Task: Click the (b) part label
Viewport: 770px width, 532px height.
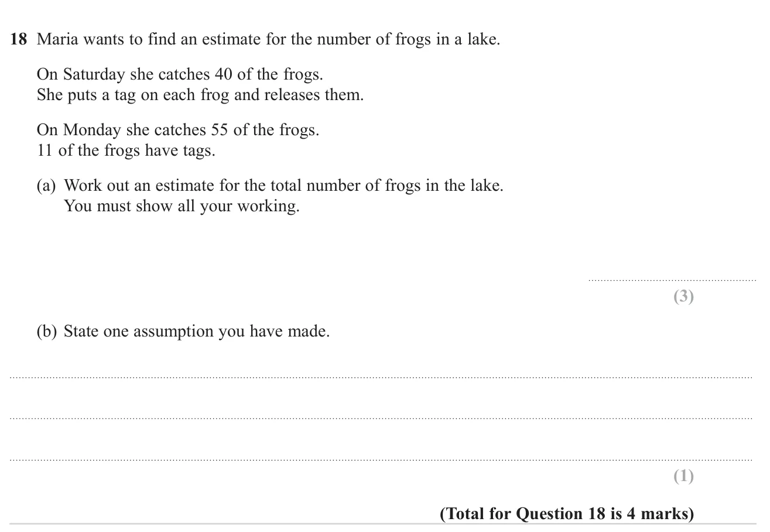Action: [x=47, y=332]
